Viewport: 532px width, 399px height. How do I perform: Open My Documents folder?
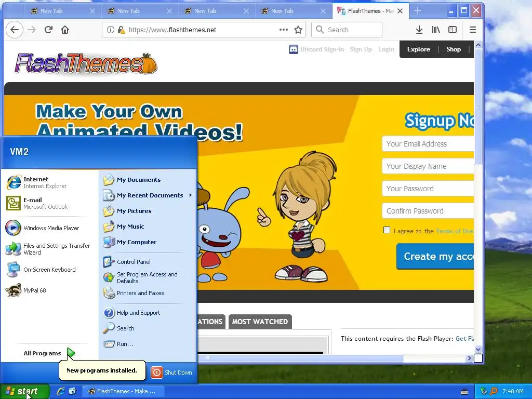pos(148,180)
